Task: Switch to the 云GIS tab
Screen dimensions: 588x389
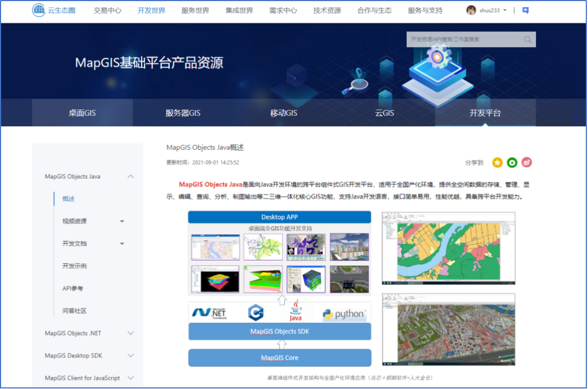Action: 384,113
